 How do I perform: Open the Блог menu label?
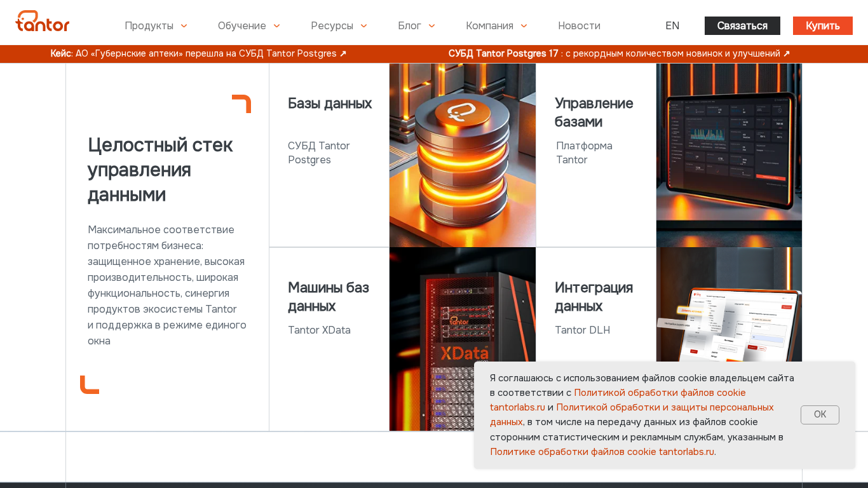click(409, 25)
